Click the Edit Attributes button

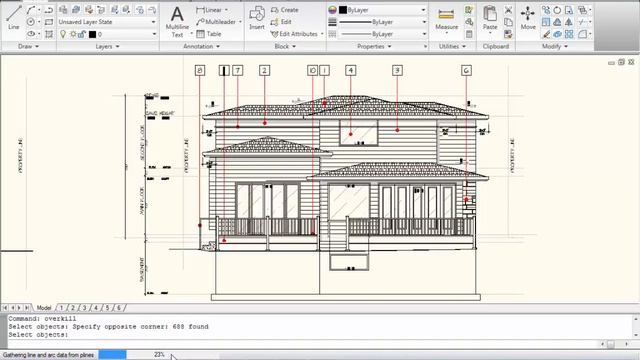click(x=294, y=34)
